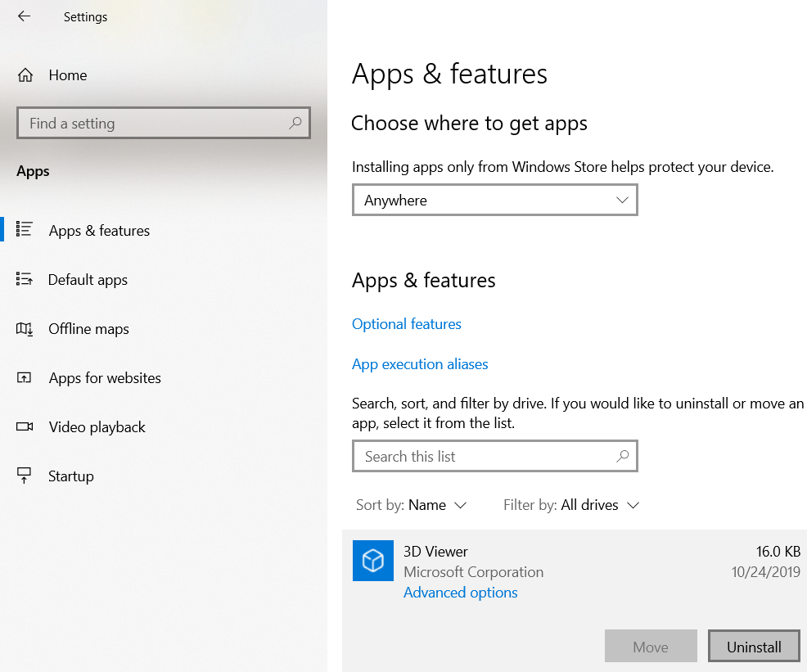Click the magnifier in Find a setting
The width and height of the screenshot is (807, 672).
[x=295, y=123]
